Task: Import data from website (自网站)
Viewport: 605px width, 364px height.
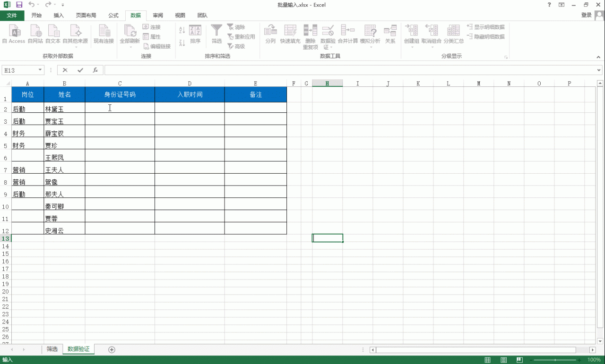Action: pyautogui.click(x=35, y=34)
